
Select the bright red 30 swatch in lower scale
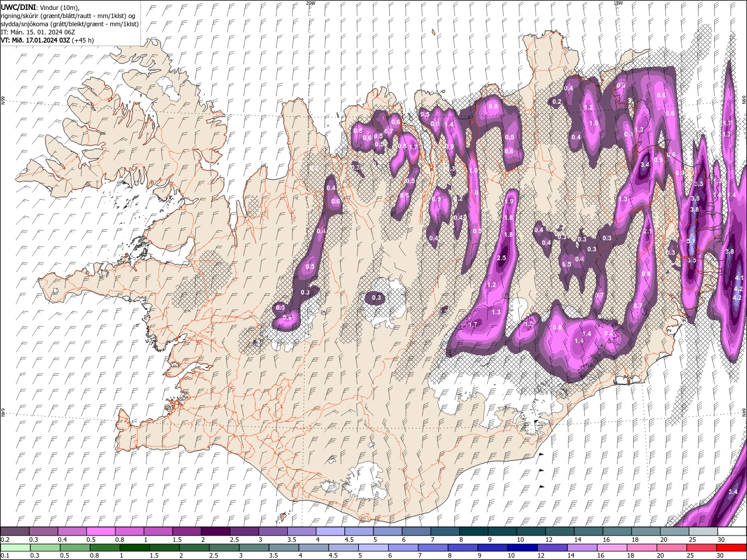click(731, 548)
